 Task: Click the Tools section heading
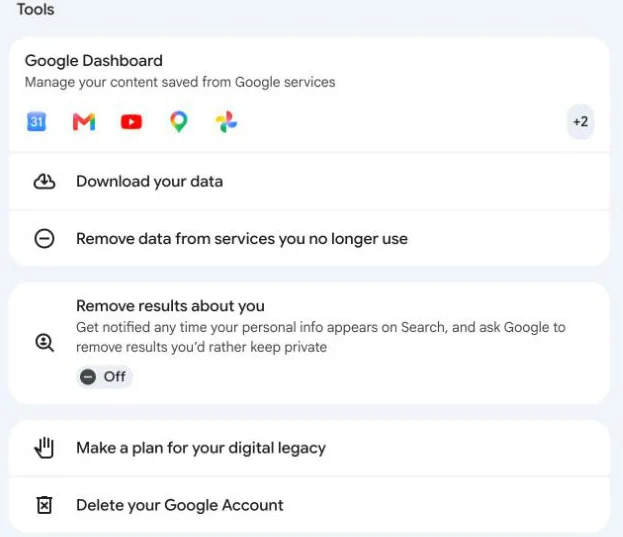point(35,9)
